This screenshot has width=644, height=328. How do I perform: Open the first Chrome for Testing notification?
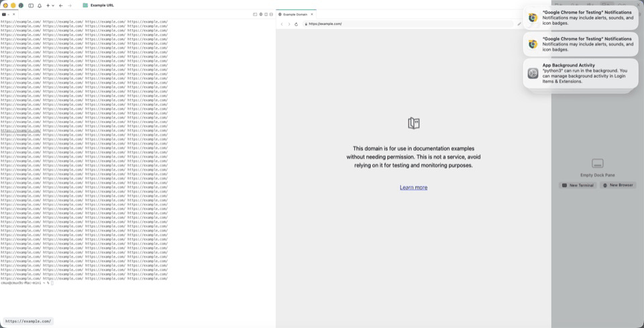[x=581, y=17]
